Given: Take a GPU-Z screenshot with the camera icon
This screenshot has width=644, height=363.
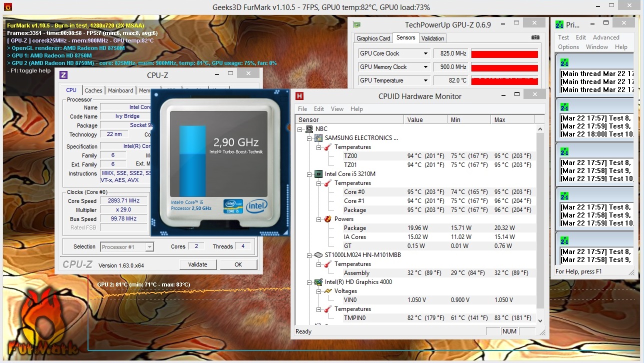Looking at the screenshot, I should click(x=535, y=37).
